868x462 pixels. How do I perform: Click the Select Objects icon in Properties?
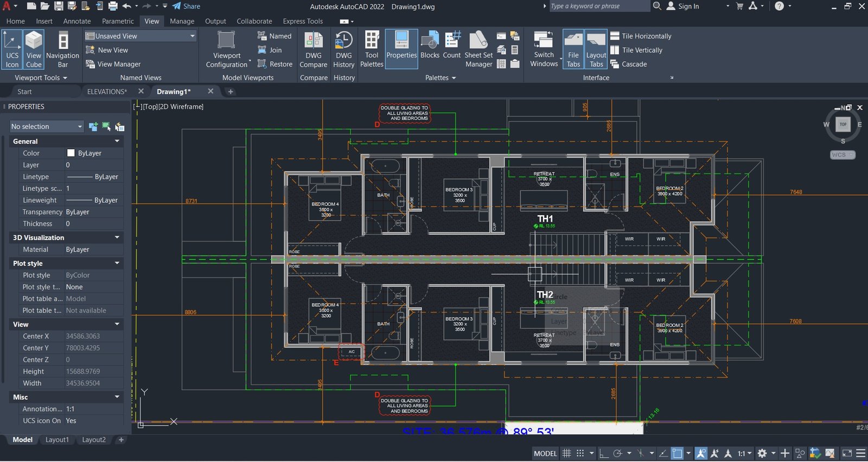click(106, 127)
